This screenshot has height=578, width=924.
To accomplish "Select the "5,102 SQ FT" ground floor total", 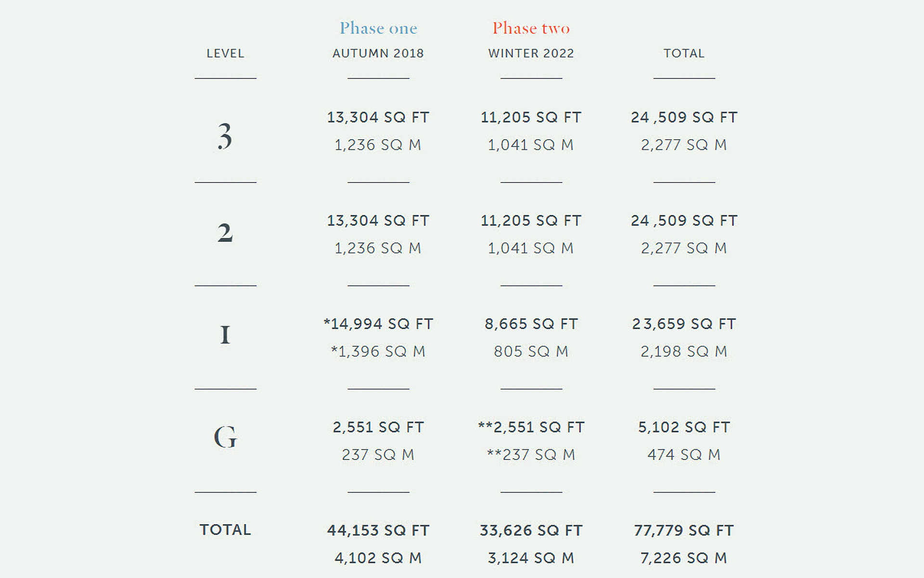I will coord(684,427).
